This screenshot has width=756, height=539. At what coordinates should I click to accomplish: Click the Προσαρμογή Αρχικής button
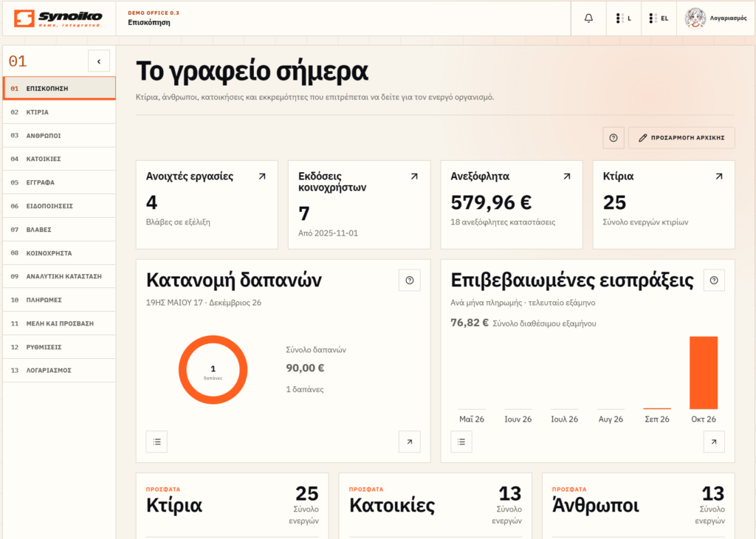coord(681,138)
